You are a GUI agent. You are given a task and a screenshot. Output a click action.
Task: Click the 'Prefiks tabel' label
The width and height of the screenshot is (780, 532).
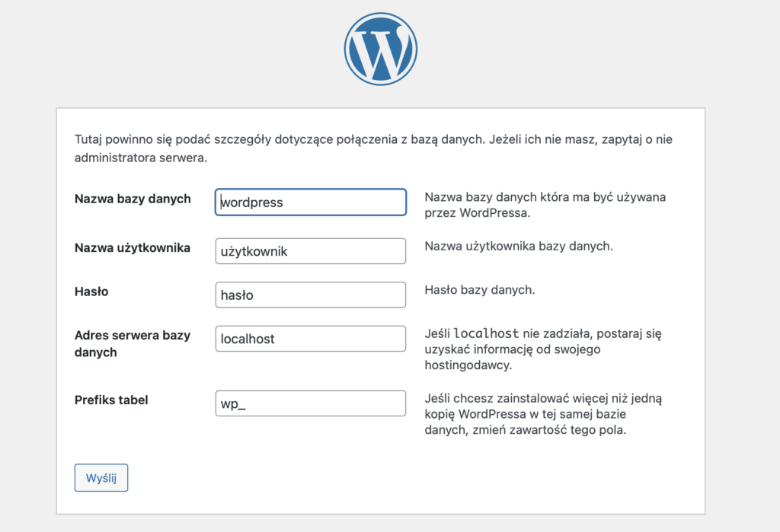pyautogui.click(x=111, y=400)
